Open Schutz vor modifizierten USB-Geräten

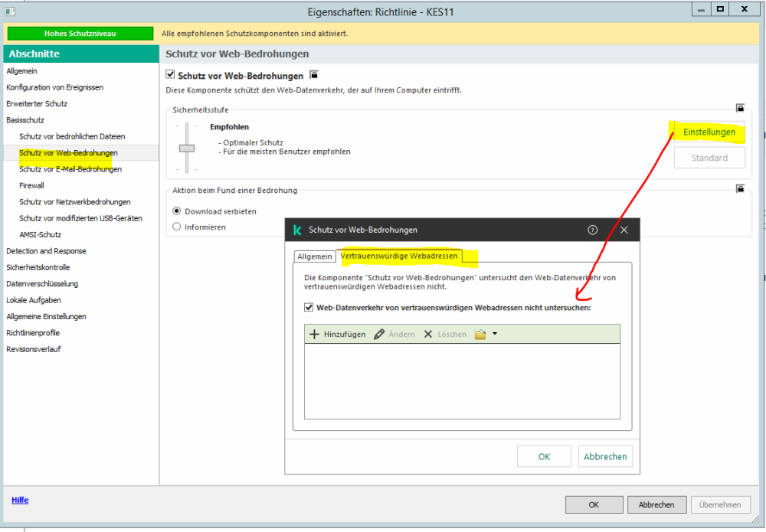coord(80,218)
